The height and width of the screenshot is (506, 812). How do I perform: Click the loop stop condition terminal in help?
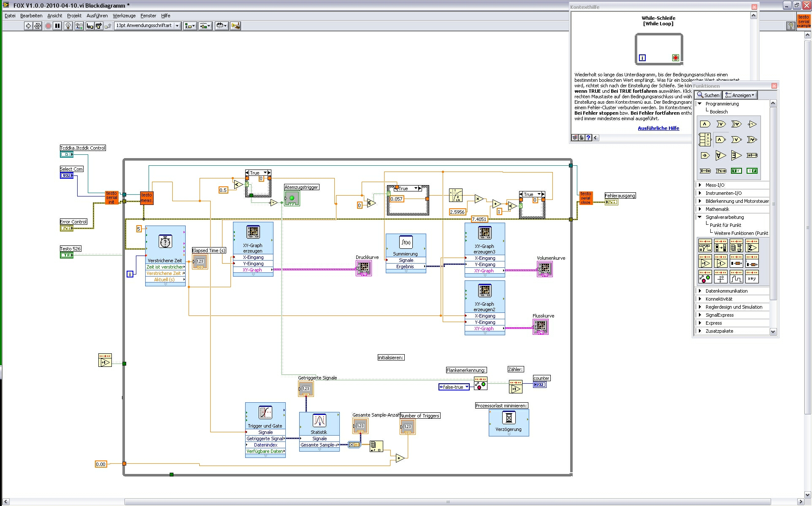click(675, 58)
